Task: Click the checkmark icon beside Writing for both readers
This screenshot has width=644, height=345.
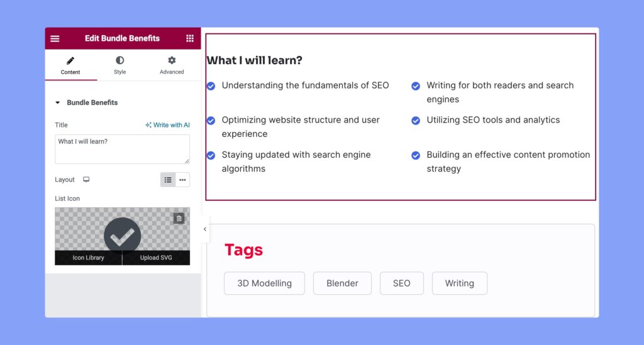Action: pyautogui.click(x=416, y=86)
